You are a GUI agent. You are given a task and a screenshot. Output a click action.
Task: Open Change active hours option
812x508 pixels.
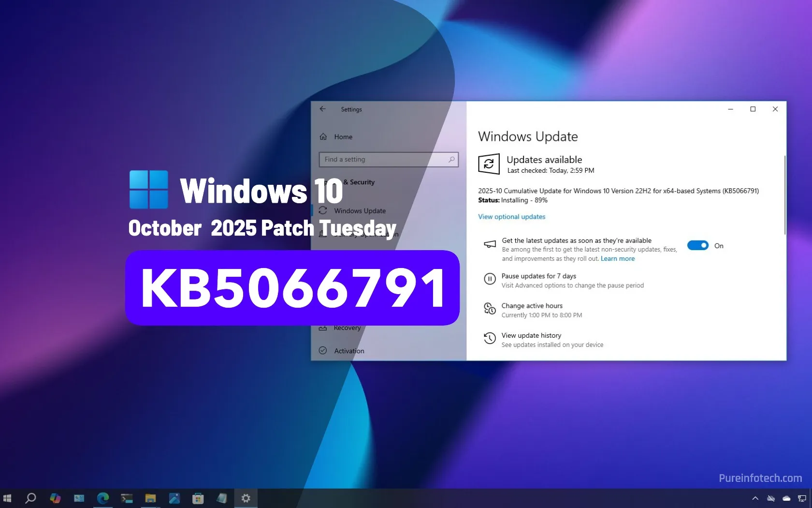532,306
